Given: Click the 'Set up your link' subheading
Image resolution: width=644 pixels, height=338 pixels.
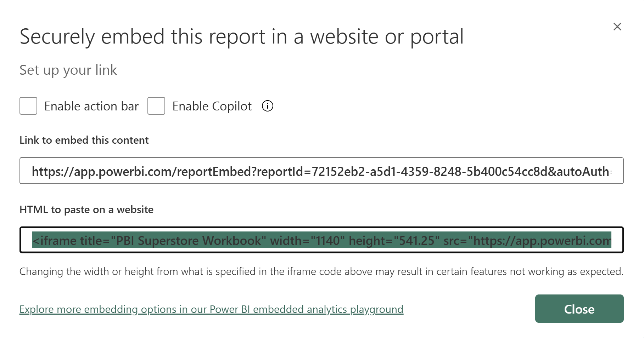Looking at the screenshot, I should coord(68,70).
